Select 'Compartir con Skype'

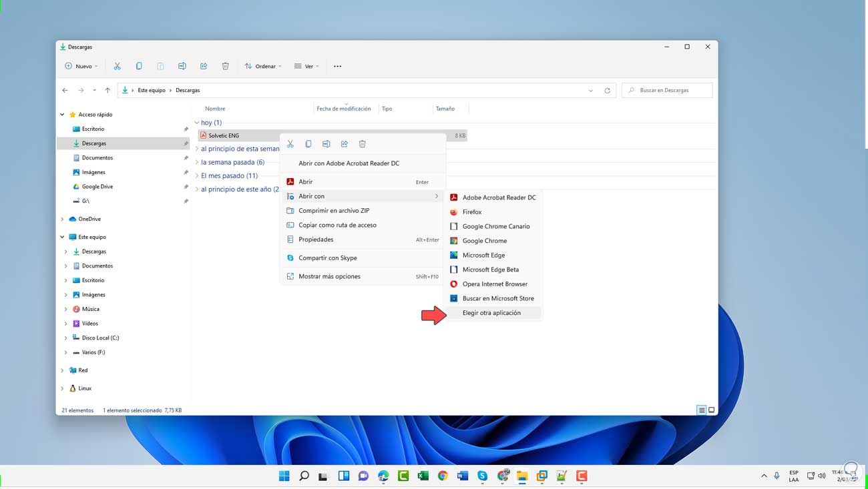[x=363, y=258]
